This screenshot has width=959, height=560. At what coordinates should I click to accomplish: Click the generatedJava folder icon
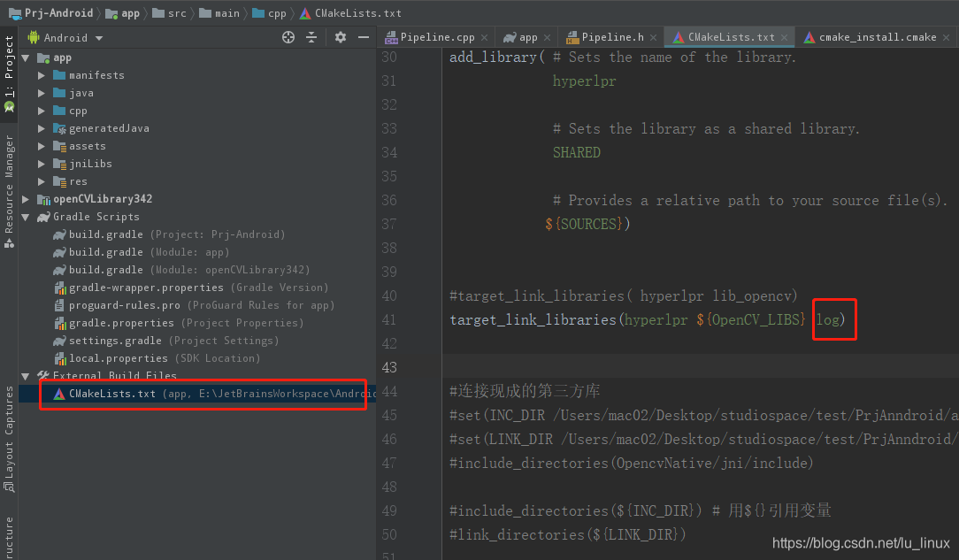pos(59,128)
